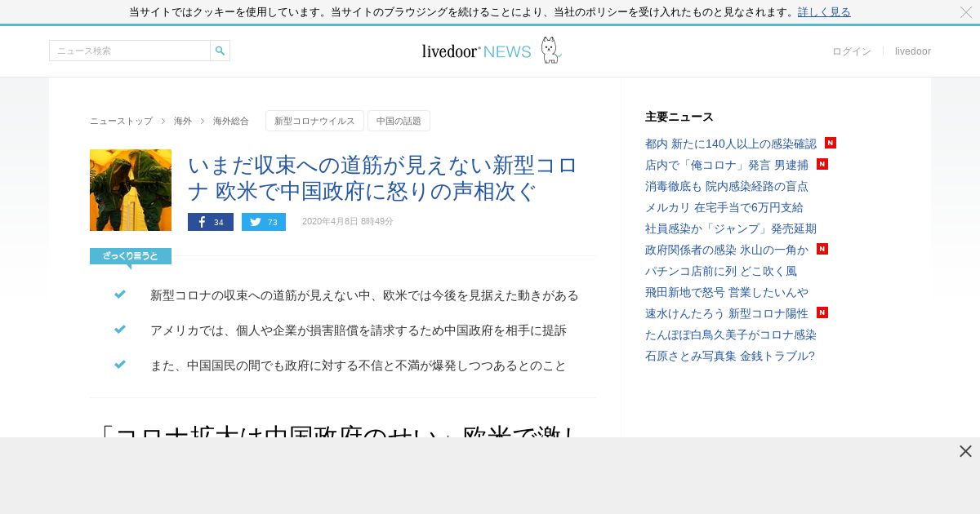Open 飛田新地で怒号 営業したいんや
Viewport: 980px width, 514px height.
(x=727, y=292)
